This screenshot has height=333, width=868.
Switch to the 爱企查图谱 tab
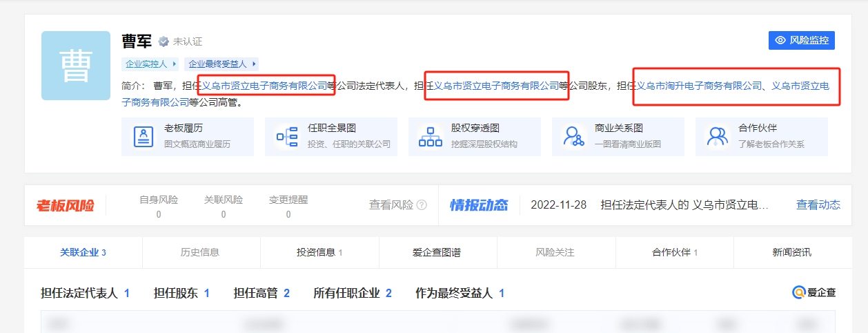click(x=437, y=252)
